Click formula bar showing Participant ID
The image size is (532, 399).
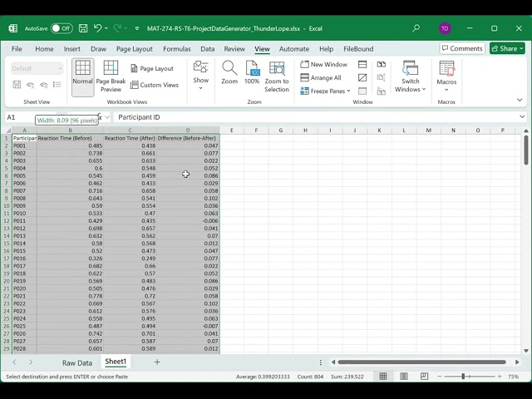click(316, 117)
